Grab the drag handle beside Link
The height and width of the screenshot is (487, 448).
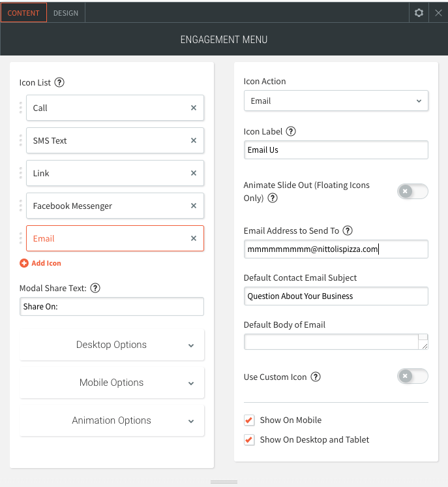point(21,174)
